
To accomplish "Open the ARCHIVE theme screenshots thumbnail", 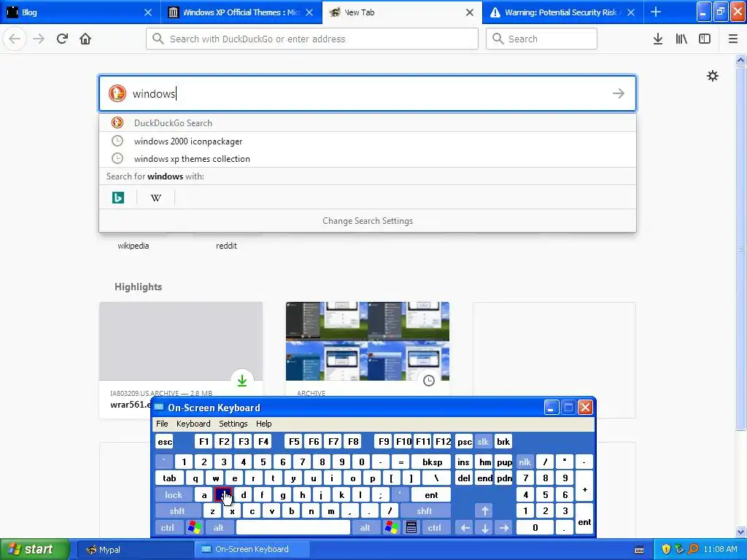I will 368,341.
